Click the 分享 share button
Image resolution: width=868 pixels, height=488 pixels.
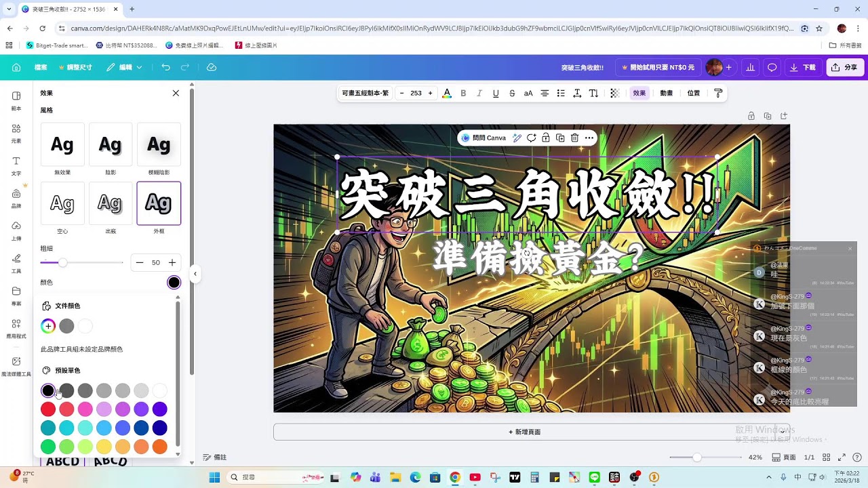[844, 67]
